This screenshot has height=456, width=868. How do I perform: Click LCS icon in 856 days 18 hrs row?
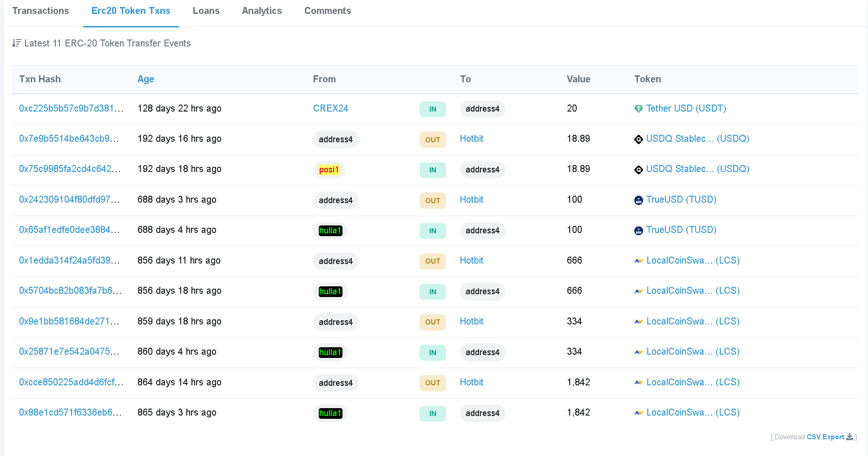[638, 291]
